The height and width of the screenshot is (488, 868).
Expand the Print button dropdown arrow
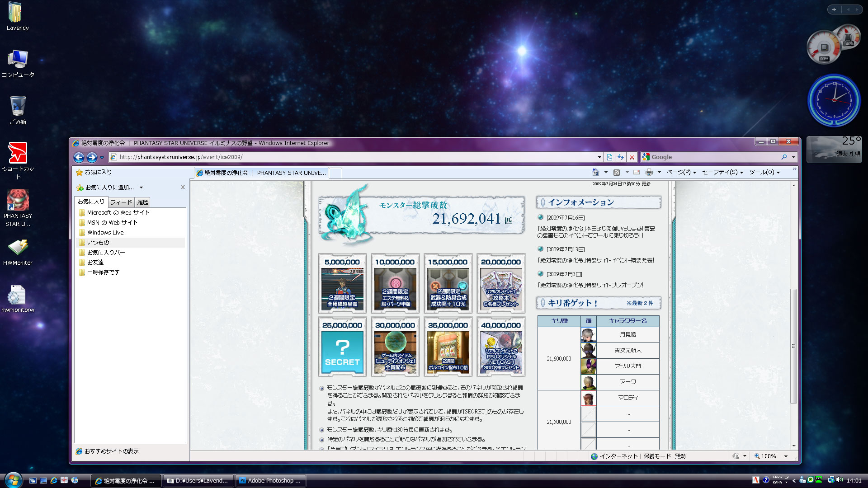point(659,172)
